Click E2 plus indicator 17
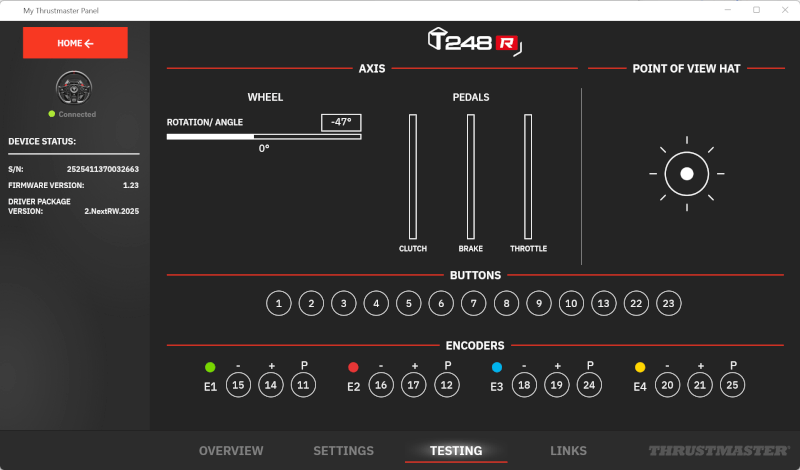Screen dimensions: 800x470 click(x=413, y=385)
